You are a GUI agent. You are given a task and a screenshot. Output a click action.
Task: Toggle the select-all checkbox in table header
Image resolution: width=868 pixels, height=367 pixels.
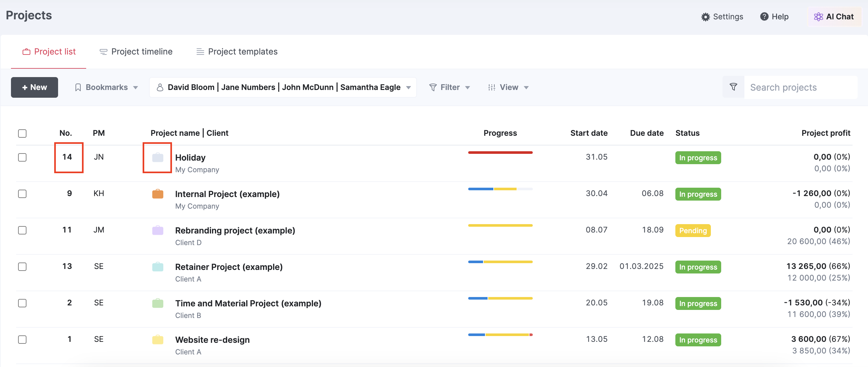[x=22, y=133]
